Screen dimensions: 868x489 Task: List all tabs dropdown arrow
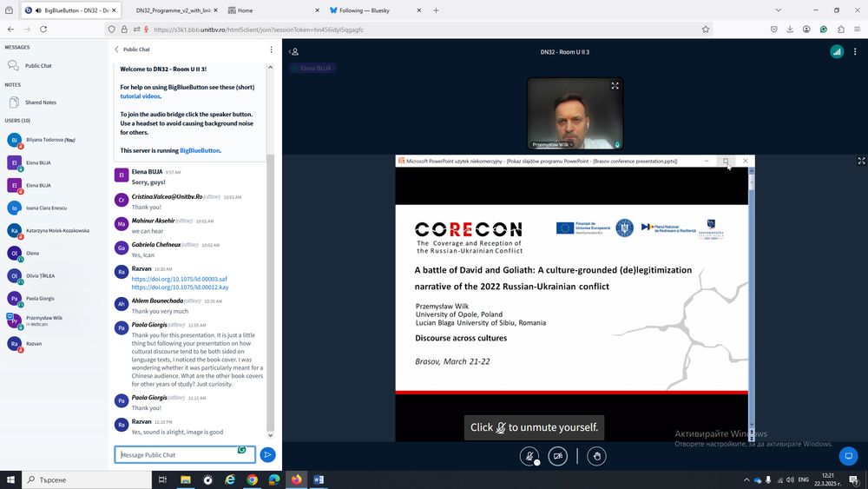[779, 10]
